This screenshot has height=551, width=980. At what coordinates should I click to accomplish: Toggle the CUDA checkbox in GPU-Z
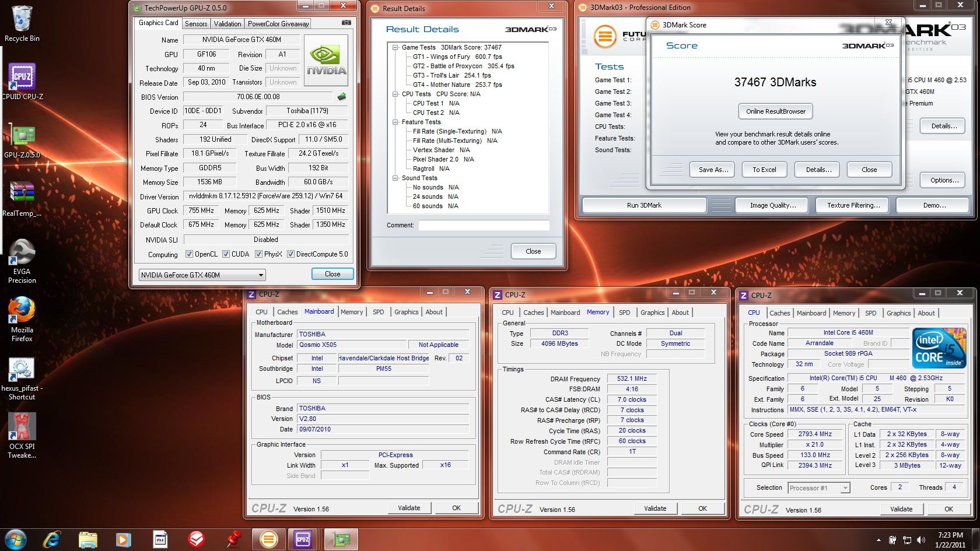226,254
